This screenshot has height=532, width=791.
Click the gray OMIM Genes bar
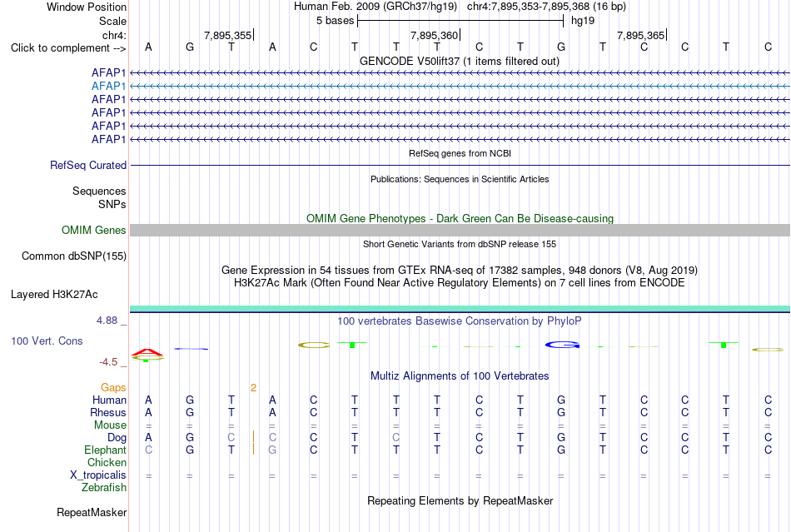[460, 231]
